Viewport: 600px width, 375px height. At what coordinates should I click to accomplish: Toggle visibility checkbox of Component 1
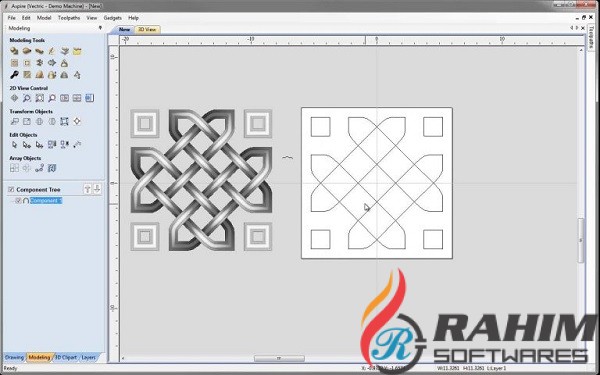(18, 201)
